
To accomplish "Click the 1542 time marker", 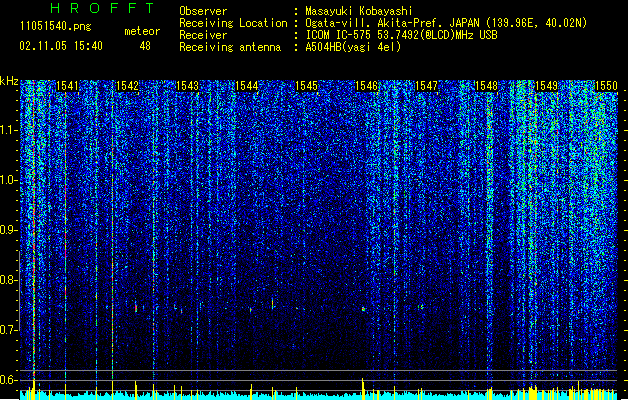I will (127, 86).
